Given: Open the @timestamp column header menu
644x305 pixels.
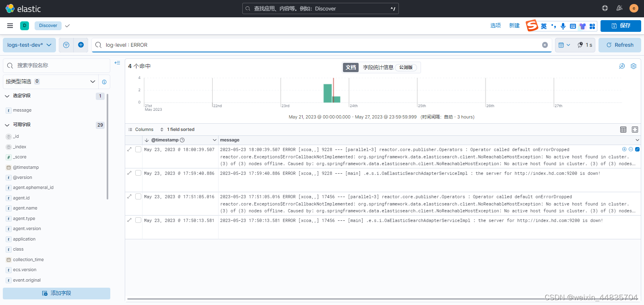Looking at the screenshot, I should [x=215, y=140].
